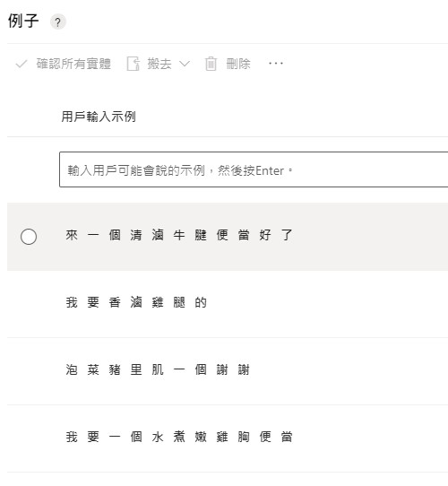Click the 用戶輸入示例 column header

[x=99, y=117]
